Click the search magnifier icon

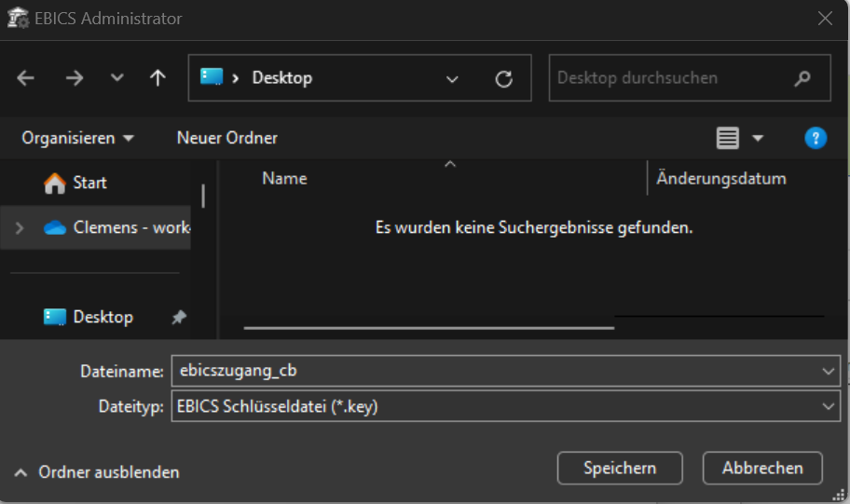point(802,79)
